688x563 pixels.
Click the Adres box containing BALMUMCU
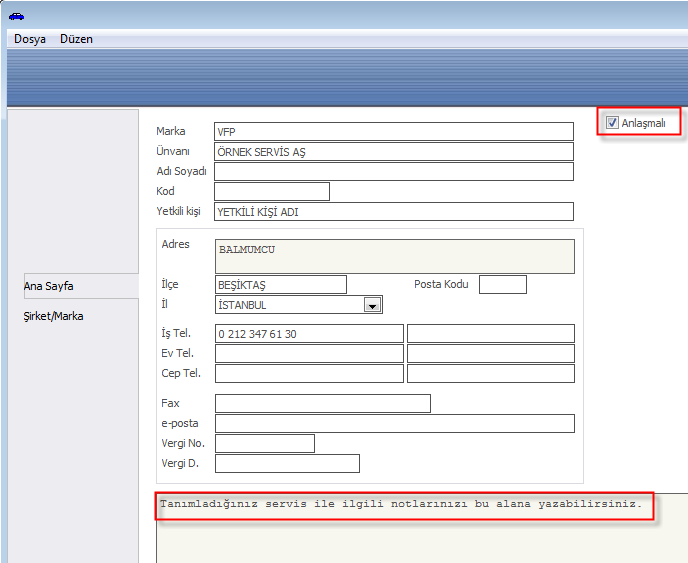pyautogui.click(x=394, y=256)
